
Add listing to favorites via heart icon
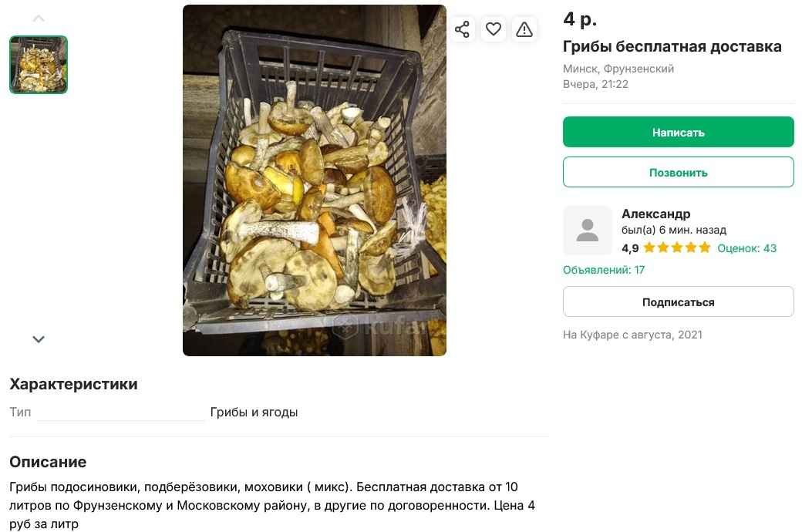click(494, 29)
